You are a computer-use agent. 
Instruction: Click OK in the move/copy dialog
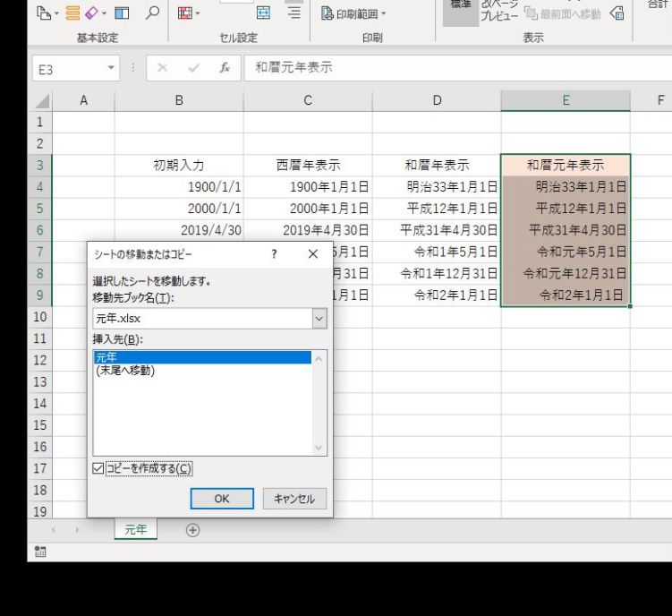coord(222,499)
